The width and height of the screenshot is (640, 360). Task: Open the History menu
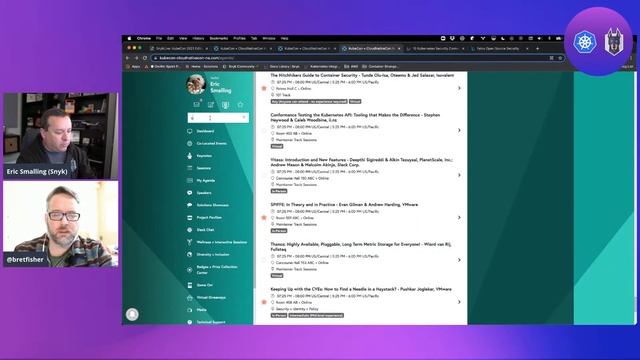pos(198,38)
